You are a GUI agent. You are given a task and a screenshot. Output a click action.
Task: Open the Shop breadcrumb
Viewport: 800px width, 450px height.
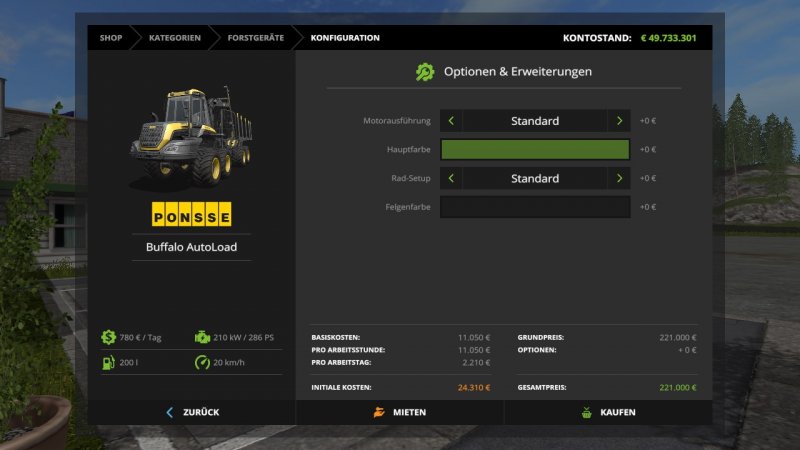point(110,38)
